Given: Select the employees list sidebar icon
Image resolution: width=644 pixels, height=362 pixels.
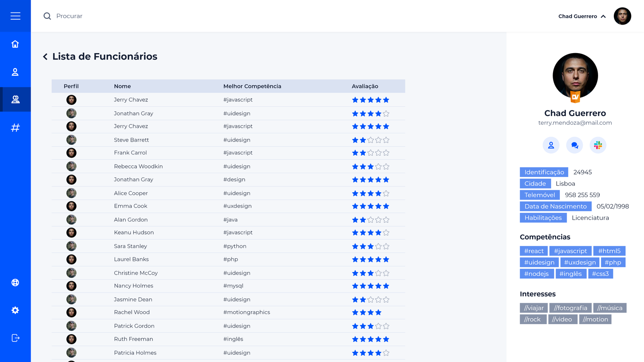Looking at the screenshot, I should click(15, 99).
